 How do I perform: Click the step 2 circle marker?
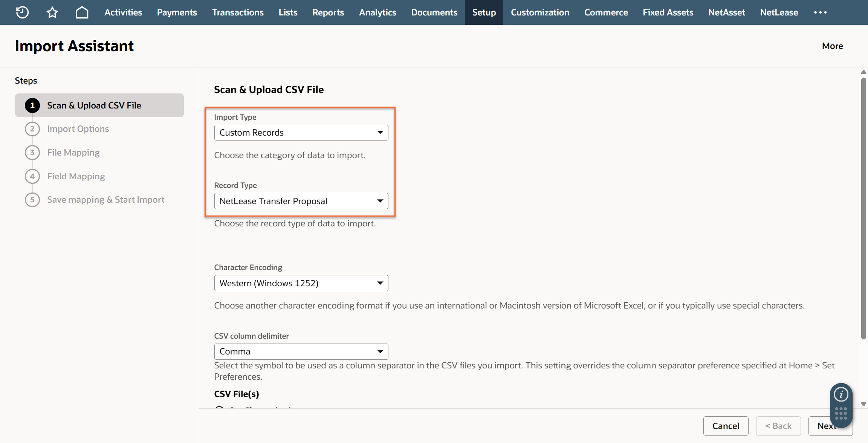pyautogui.click(x=32, y=129)
